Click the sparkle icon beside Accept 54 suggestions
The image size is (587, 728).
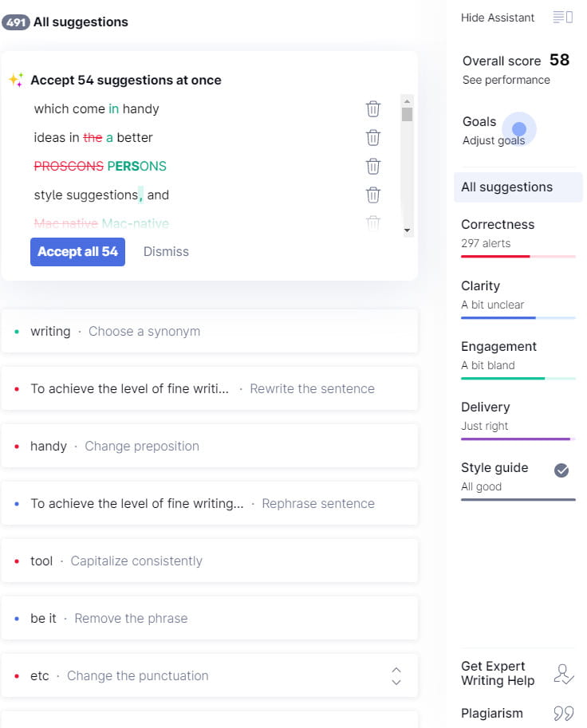pyautogui.click(x=16, y=80)
